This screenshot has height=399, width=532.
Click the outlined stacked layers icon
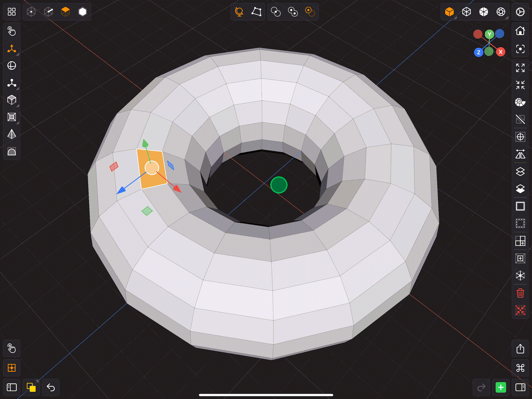click(520, 172)
